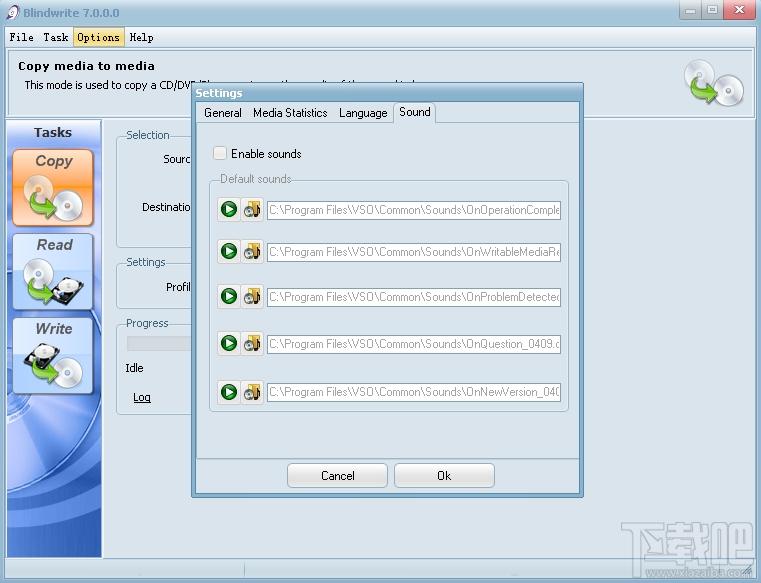761x583 pixels.
Task: Click the Blindwrite app icon in title bar
Action: click(x=13, y=13)
